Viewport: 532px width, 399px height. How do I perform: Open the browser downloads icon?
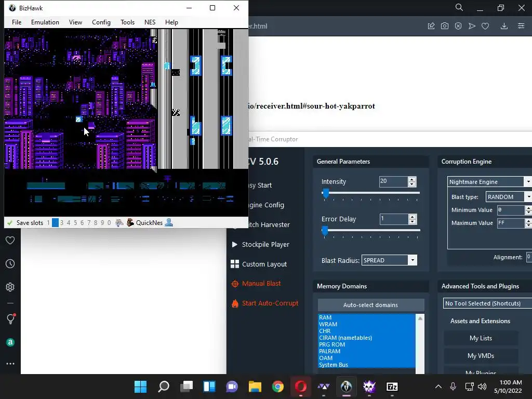(x=504, y=26)
